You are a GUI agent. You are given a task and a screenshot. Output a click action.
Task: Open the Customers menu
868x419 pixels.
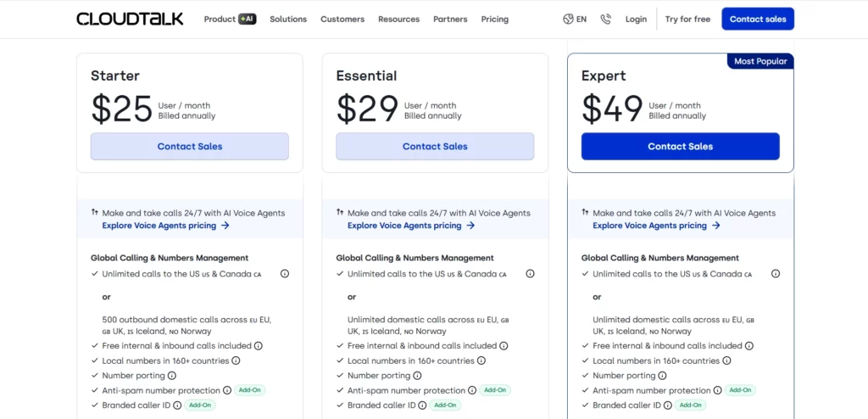tap(342, 19)
